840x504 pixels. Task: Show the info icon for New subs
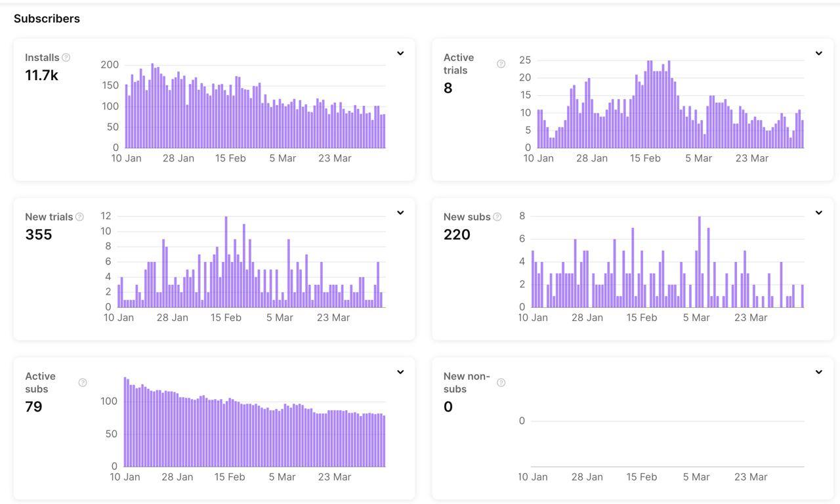point(497,217)
